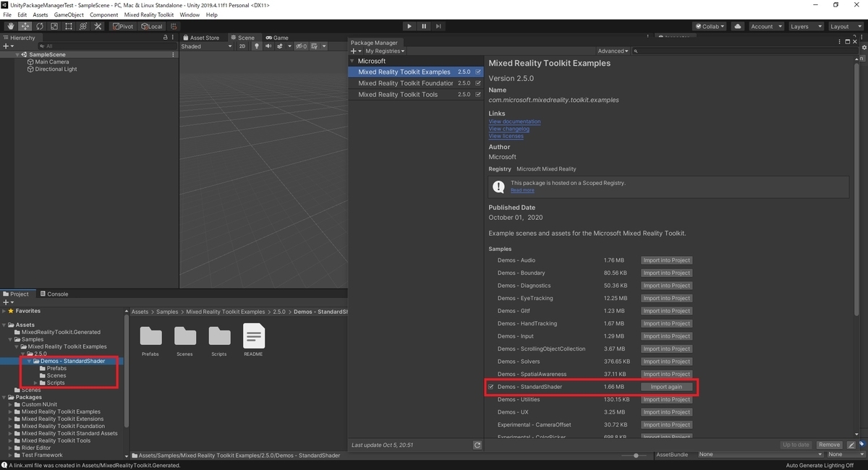Open the Window menu
Image resolution: width=868 pixels, height=470 pixels.
[190, 14]
